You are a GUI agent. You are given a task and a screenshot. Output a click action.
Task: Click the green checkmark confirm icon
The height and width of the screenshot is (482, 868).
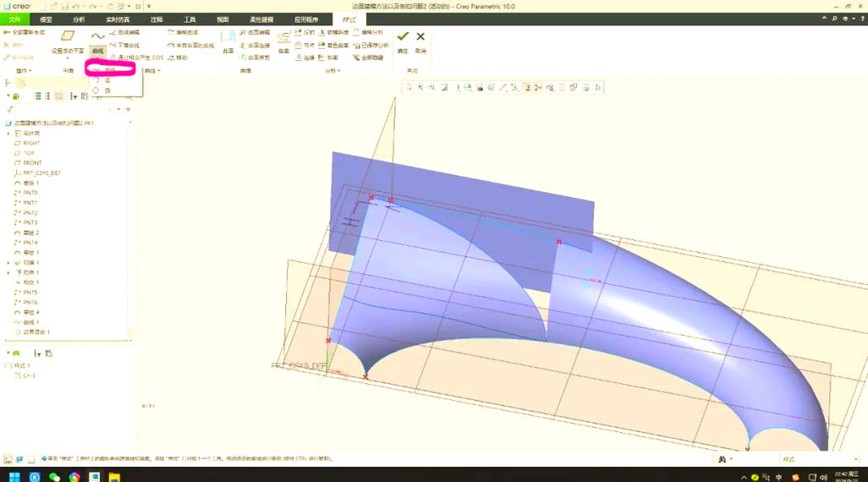pos(403,36)
